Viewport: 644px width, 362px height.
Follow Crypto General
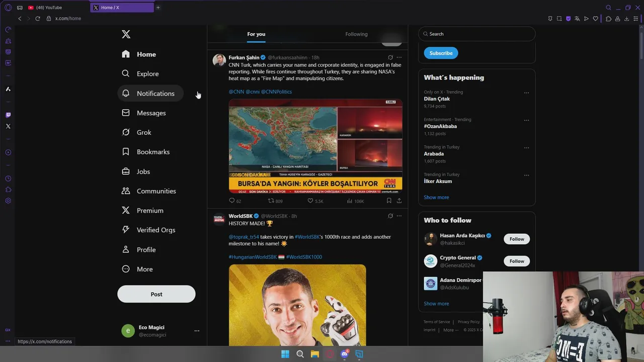coord(517,261)
